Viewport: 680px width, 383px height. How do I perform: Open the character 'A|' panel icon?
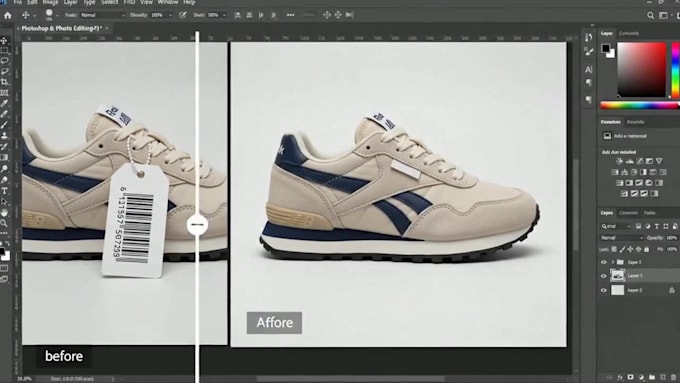coord(588,69)
